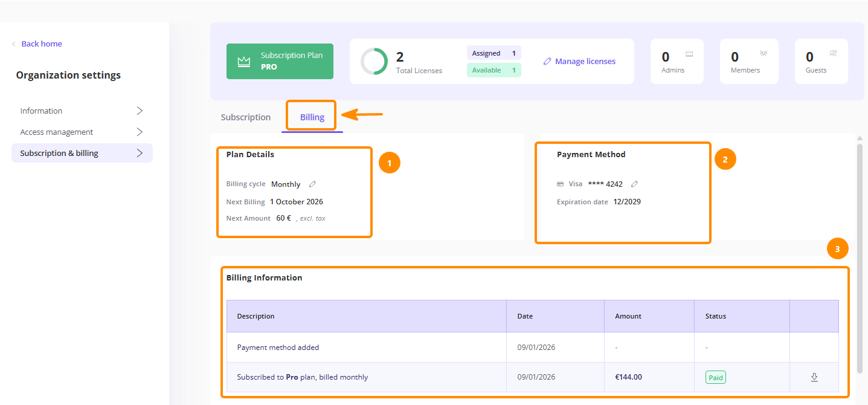Screen dimensions: 868x405
Task: Expand the Information chevron
Action: [140, 111]
